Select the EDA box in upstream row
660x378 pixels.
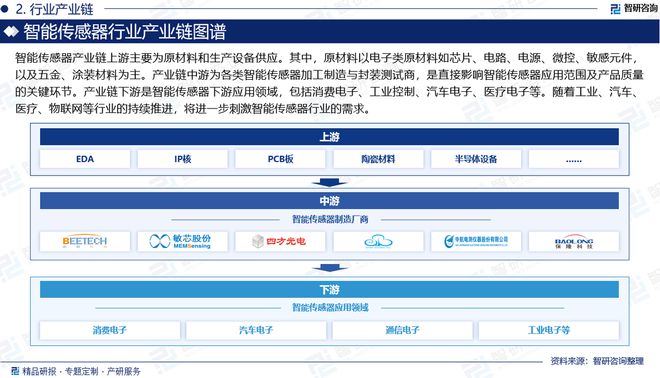tap(85, 159)
